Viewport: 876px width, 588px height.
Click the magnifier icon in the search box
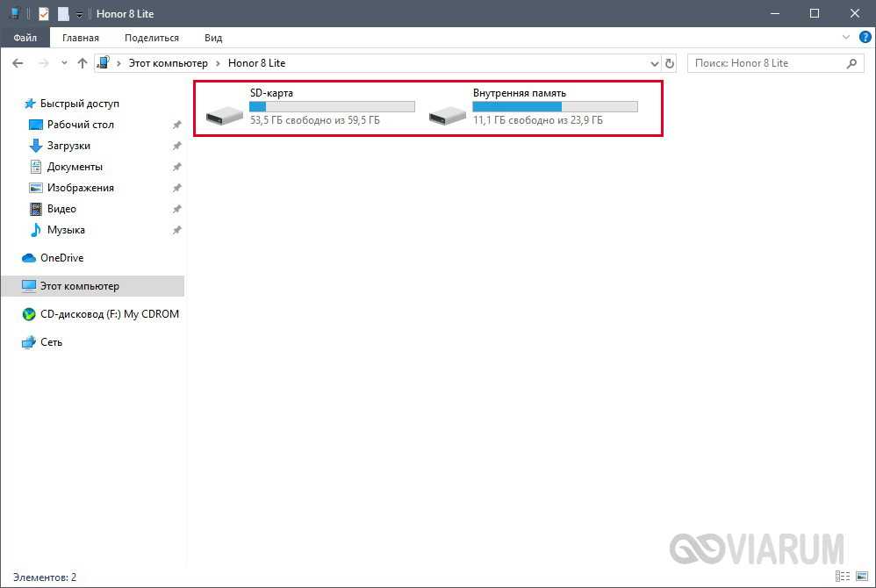coord(851,63)
